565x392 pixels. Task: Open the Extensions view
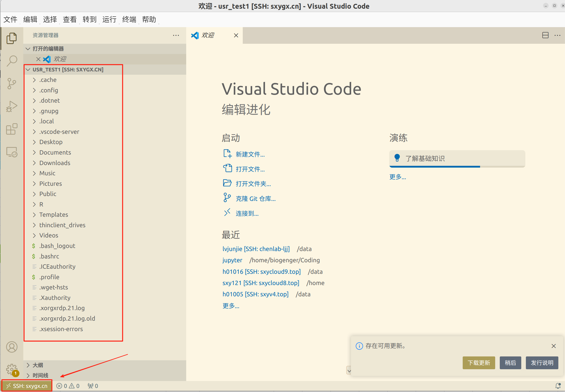coord(12,129)
